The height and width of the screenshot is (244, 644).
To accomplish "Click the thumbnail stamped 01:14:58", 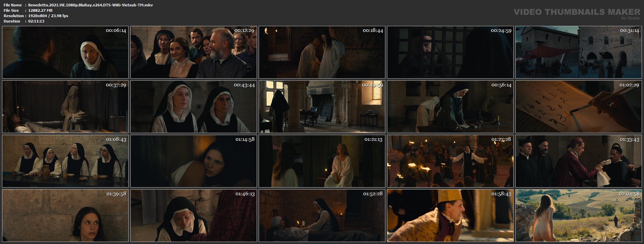I will 194,161.
